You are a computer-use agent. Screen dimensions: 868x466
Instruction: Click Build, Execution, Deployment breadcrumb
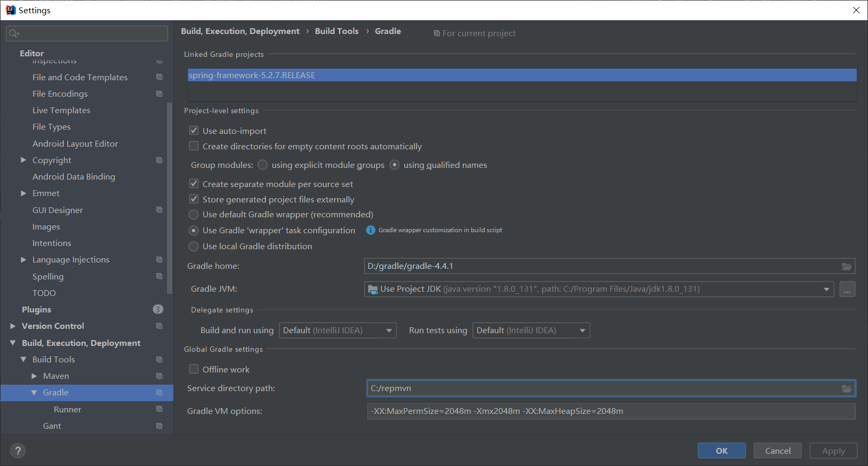coord(240,31)
